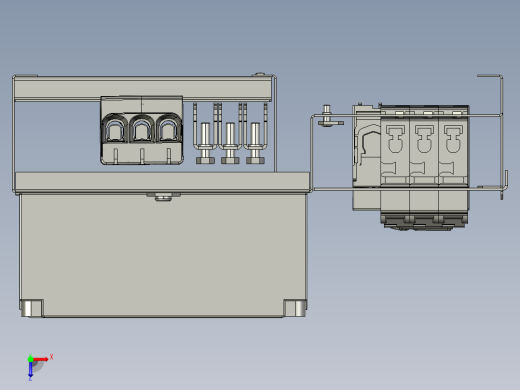Select the left foot of the enclosure box

click(x=32, y=308)
